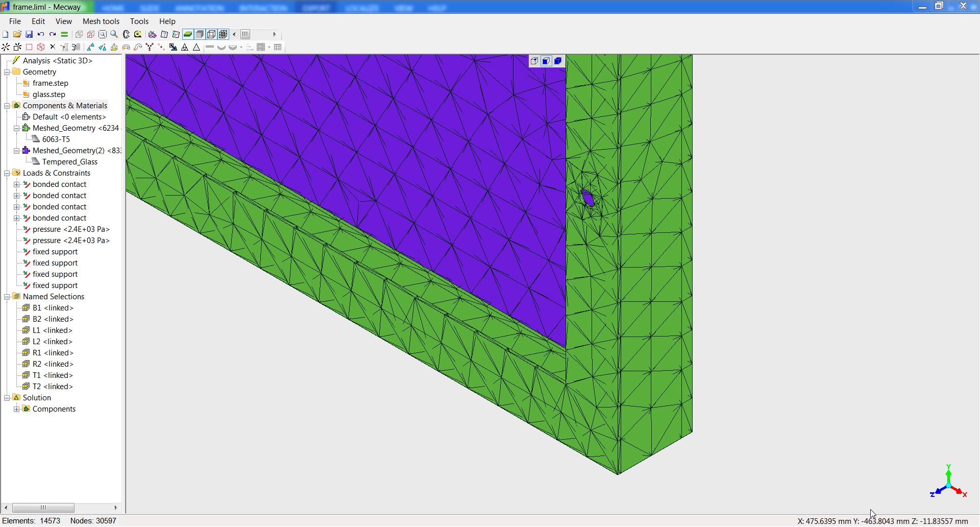Expand the first bonded contact item
Screen dimensions: 980x527
pos(17,184)
